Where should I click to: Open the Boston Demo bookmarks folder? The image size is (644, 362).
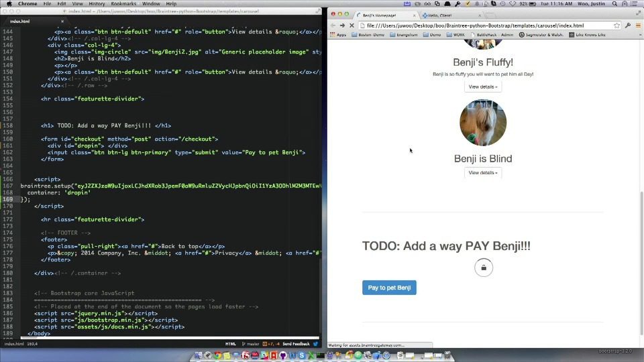click(368, 35)
